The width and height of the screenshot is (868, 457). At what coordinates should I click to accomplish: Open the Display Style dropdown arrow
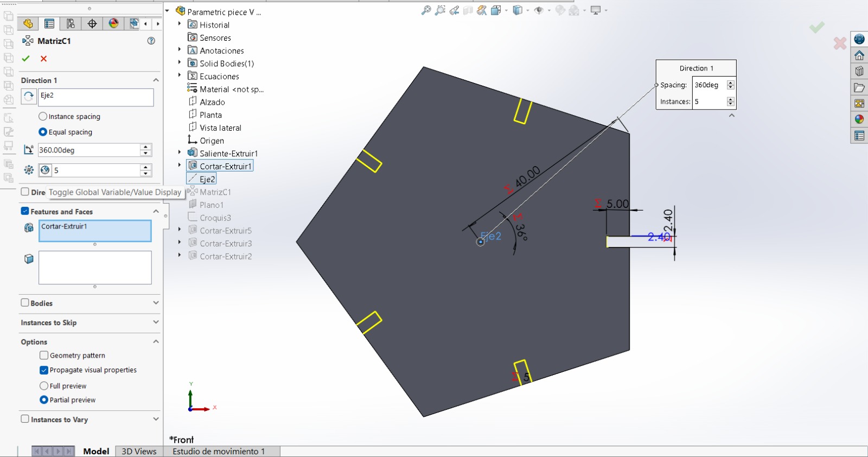tap(528, 10)
